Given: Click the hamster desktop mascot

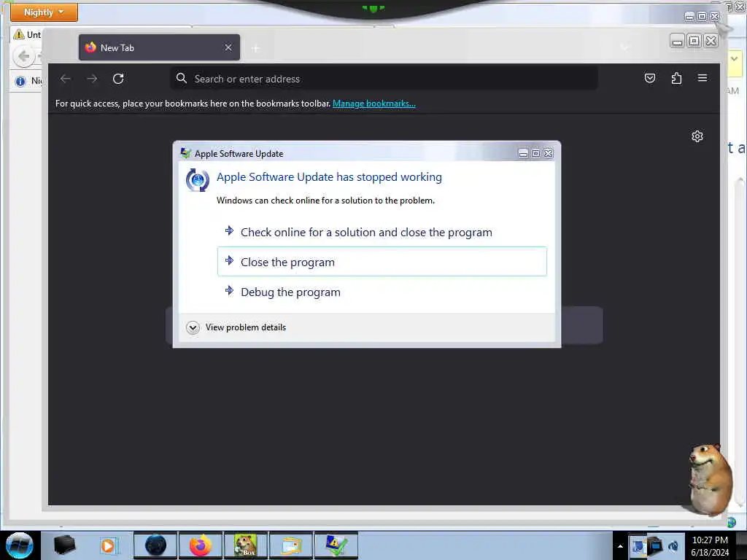Looking at the screenshot, I should (x=710, y=479).
